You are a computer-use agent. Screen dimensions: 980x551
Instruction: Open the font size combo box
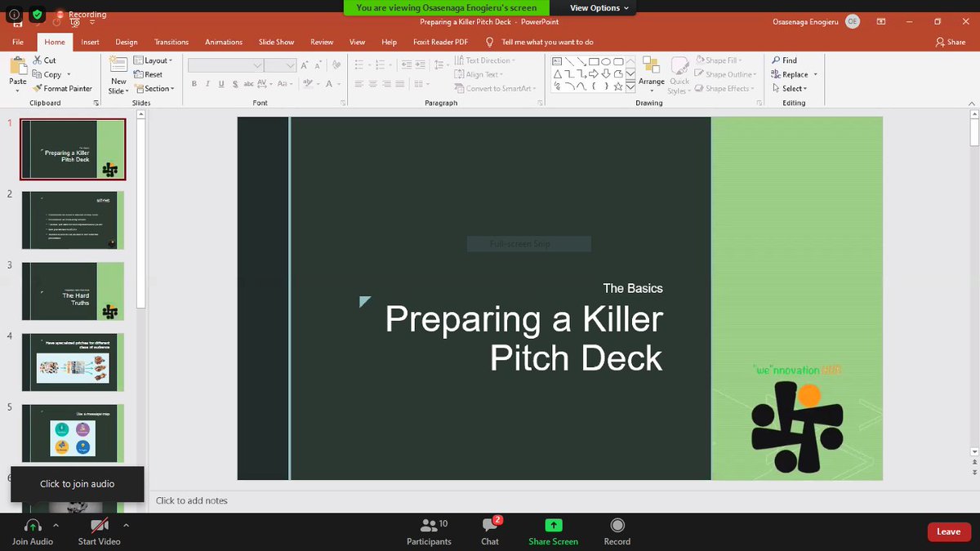[280, 65]
